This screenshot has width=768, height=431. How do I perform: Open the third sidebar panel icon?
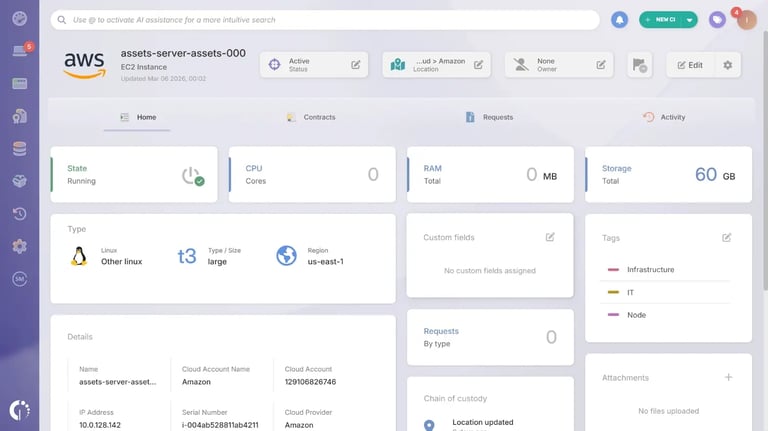(x=20, y=83)
